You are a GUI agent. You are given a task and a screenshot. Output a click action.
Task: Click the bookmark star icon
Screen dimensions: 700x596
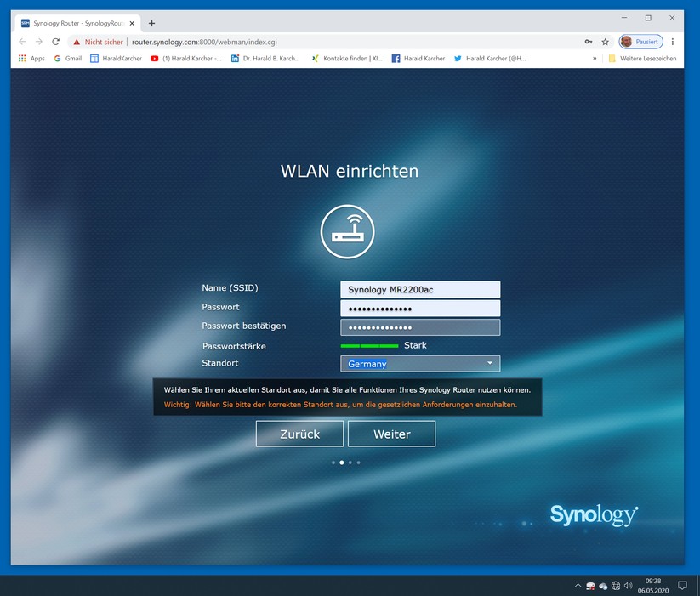coord(605,41)
